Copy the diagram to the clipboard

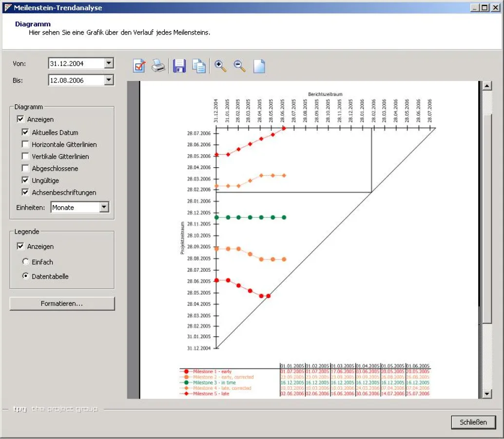[199, 66]
